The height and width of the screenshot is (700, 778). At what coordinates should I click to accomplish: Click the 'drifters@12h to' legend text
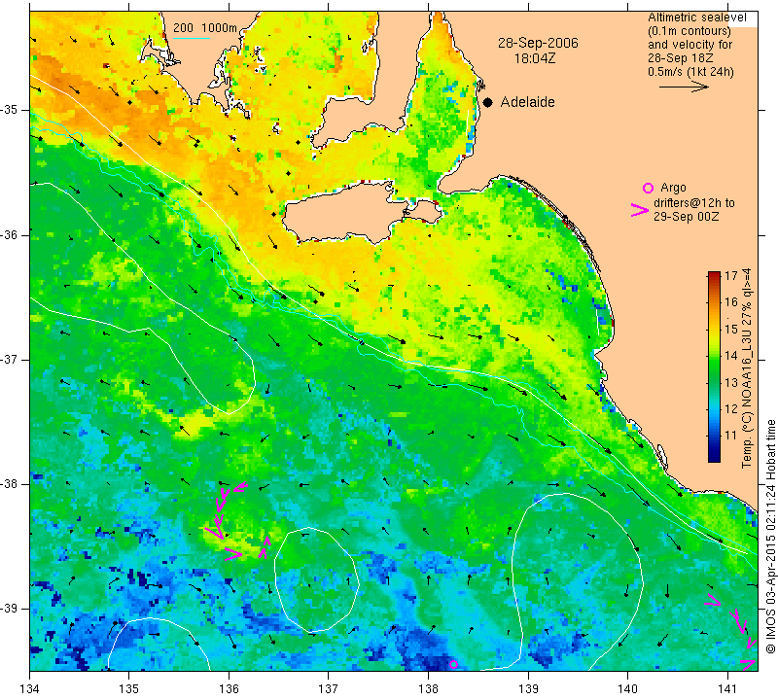(x=693, y=203)
